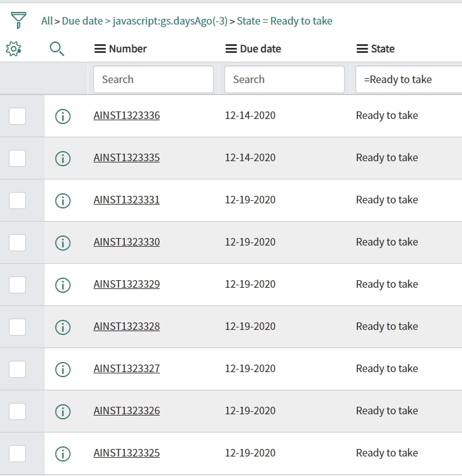Select the checkbox for AINST1323330

(17, 242)
